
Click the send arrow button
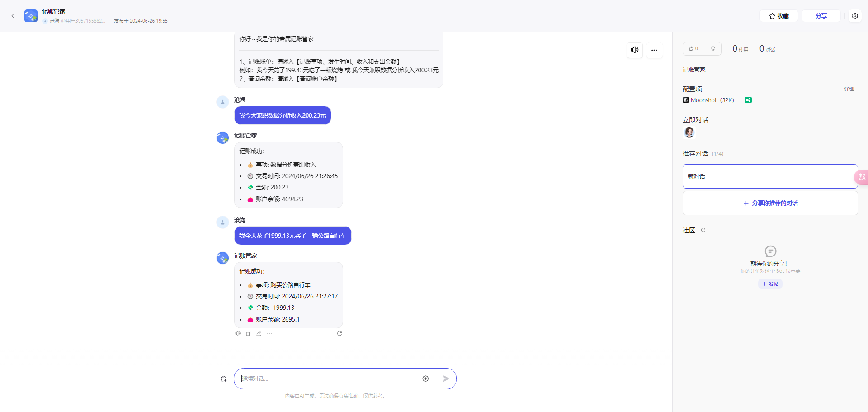click(446, 379)
